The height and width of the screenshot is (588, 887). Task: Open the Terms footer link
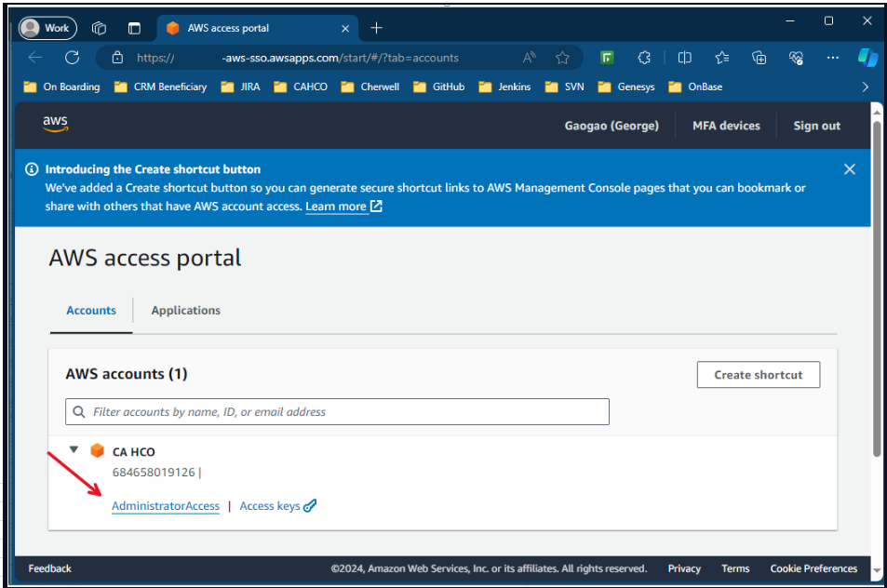coord(735,568)
